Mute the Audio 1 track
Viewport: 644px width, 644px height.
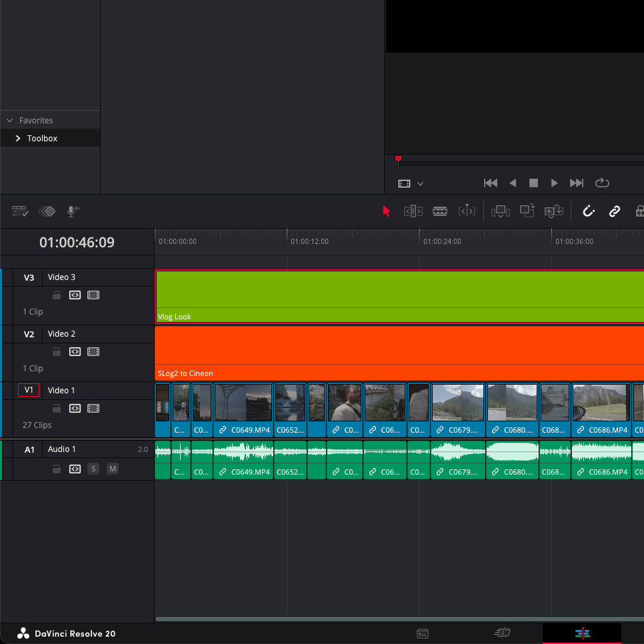click(113, 469)
